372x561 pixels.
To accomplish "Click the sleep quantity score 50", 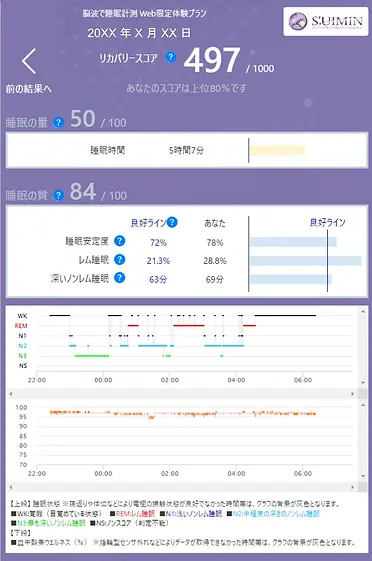I will (83, 118).
